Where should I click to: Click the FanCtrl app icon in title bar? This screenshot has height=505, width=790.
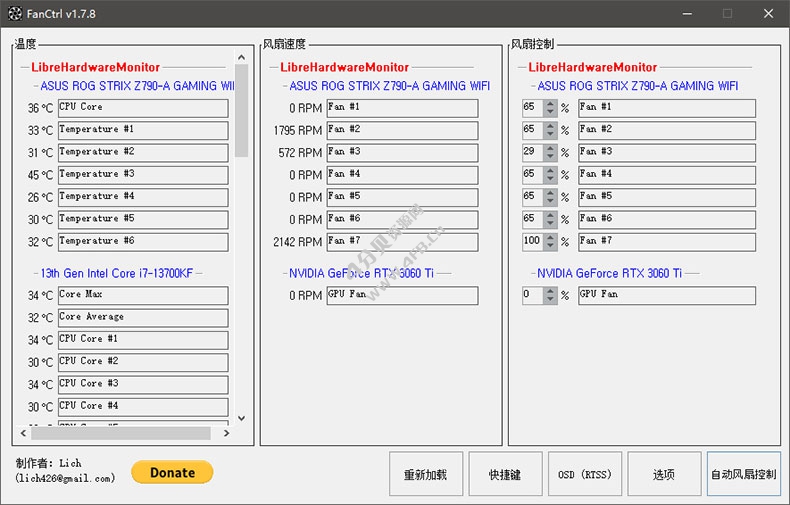pos(15,14)
